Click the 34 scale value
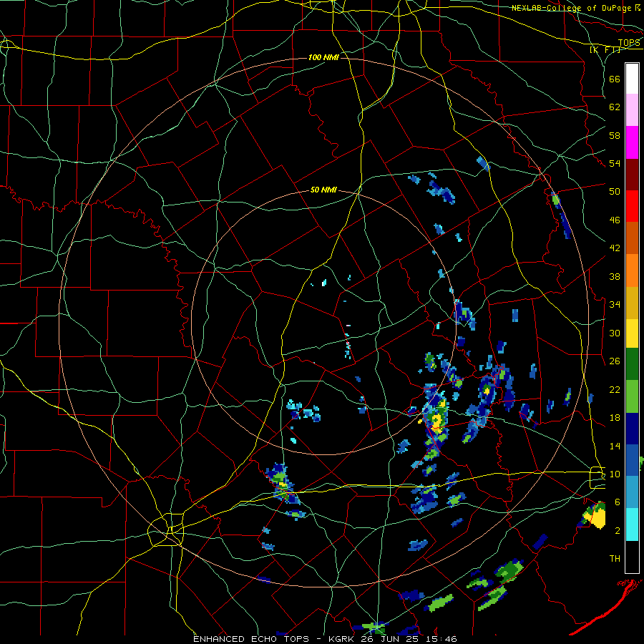Screen dimensions: 644x644 click(615, 304)
